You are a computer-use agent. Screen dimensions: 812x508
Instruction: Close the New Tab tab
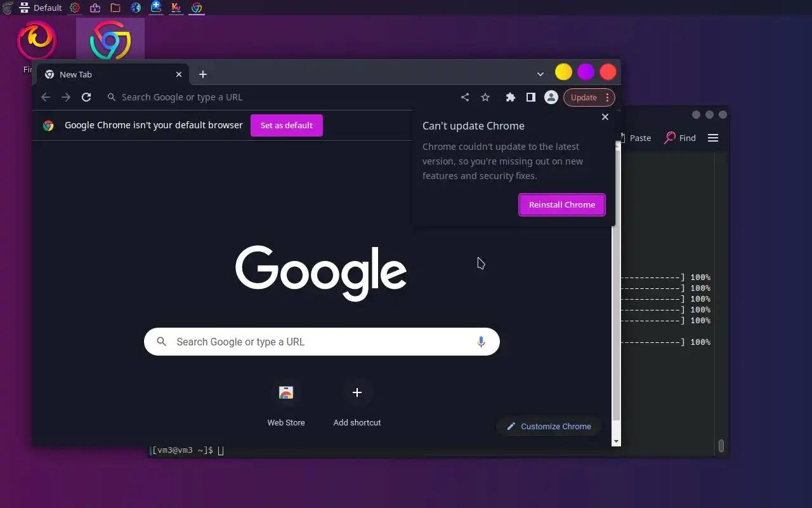click(179, 74)
